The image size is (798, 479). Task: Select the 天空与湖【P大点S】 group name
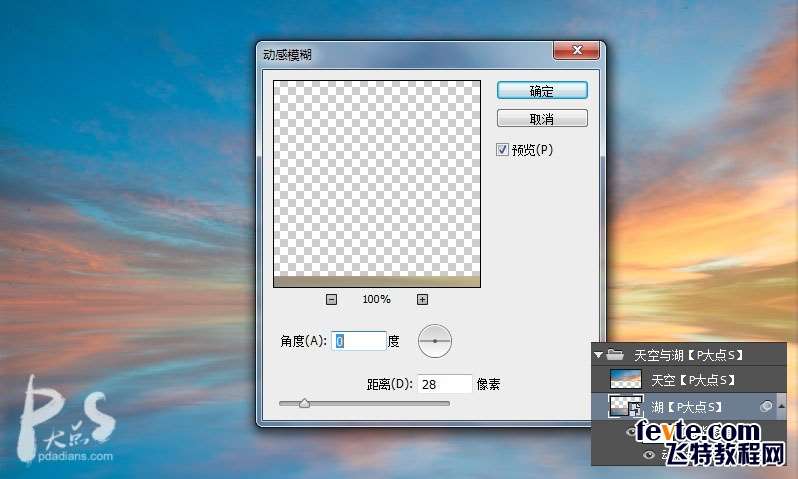point(689,354)
